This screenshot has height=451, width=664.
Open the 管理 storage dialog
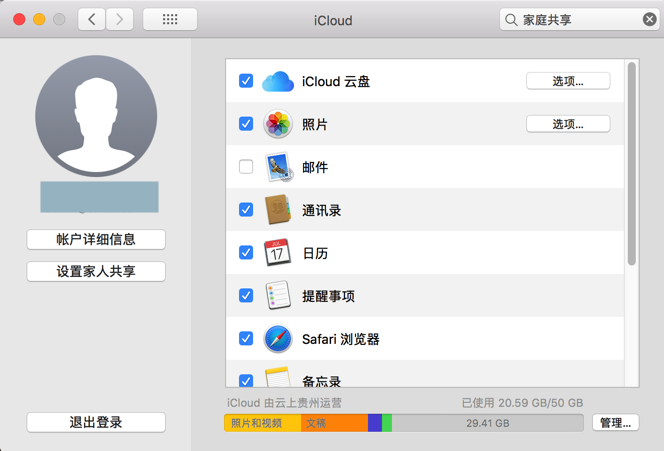point(615,423)
